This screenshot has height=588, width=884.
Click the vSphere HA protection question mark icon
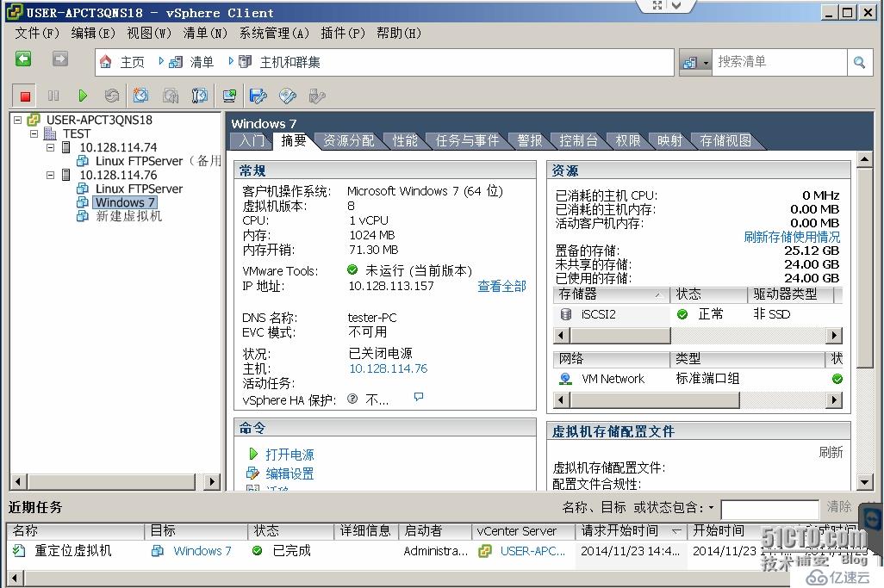pos(352,399)
